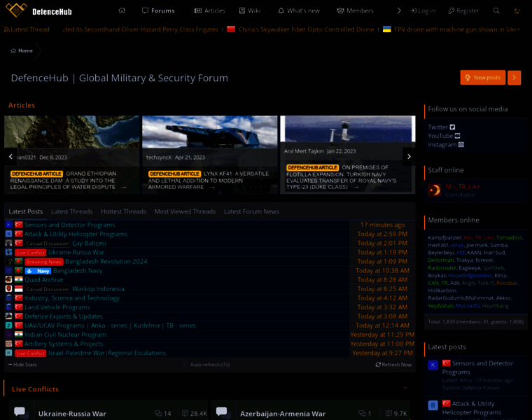Screen dimensions: 532x420
Task: Select the Latest Posts tab
Action: [26, 211]
